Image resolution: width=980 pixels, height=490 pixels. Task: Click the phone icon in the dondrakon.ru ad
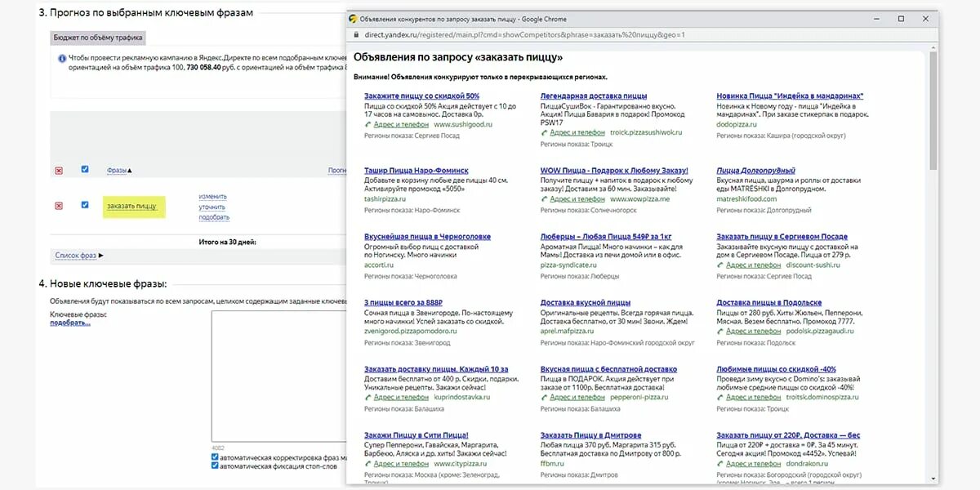720,463
